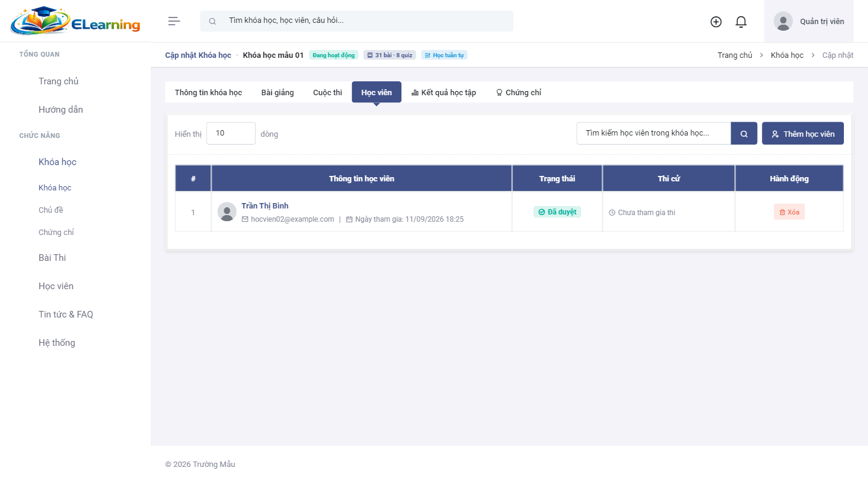Click Trần Thị Bình's avatar

(x=227, y=212)
